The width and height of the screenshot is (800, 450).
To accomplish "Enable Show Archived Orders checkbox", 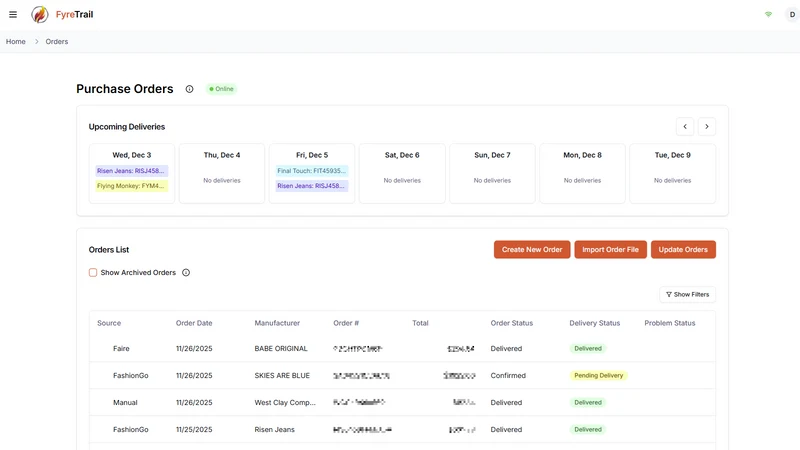I will tap(93, 272).
